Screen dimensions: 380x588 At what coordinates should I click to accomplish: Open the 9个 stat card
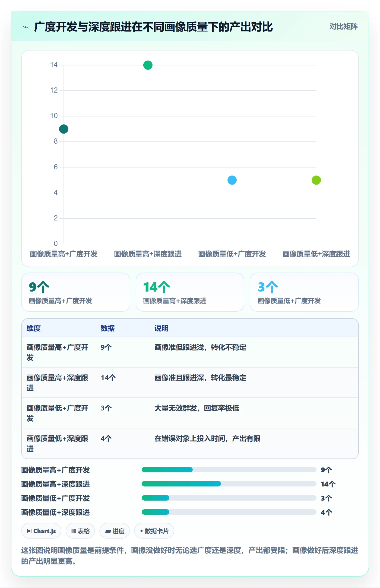pos(76,292)
